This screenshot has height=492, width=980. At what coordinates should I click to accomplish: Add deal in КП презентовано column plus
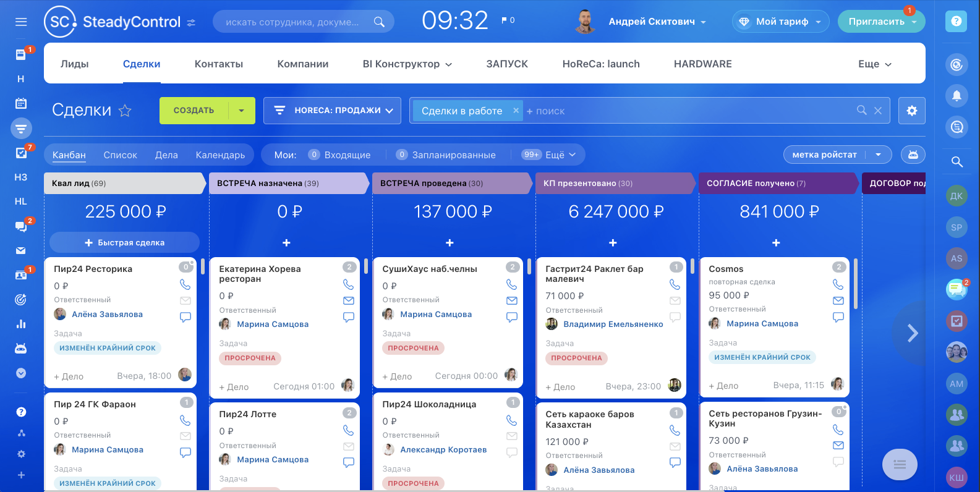[x=613, y=243]
